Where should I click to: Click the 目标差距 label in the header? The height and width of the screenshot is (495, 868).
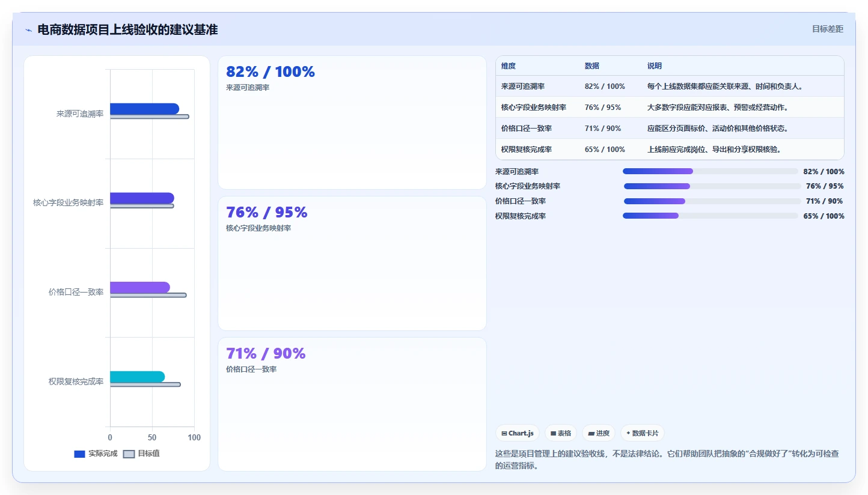point(828,29)
